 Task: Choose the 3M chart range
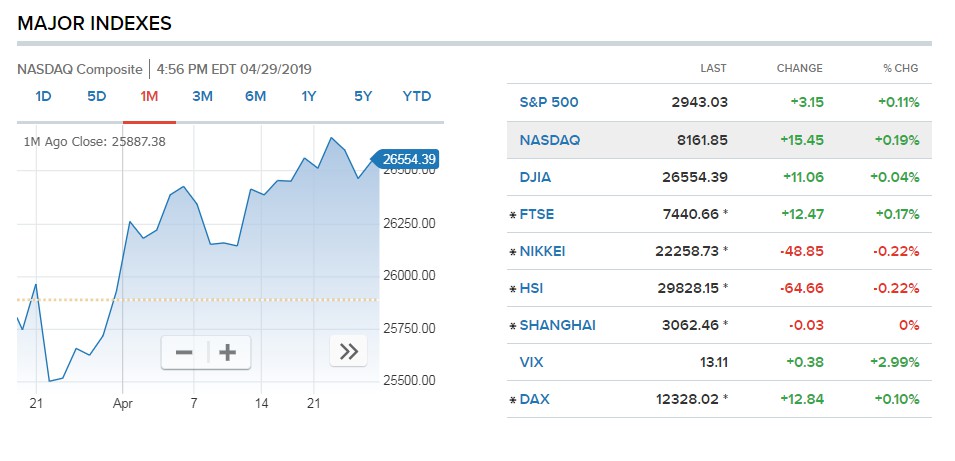tap(202, 96)
